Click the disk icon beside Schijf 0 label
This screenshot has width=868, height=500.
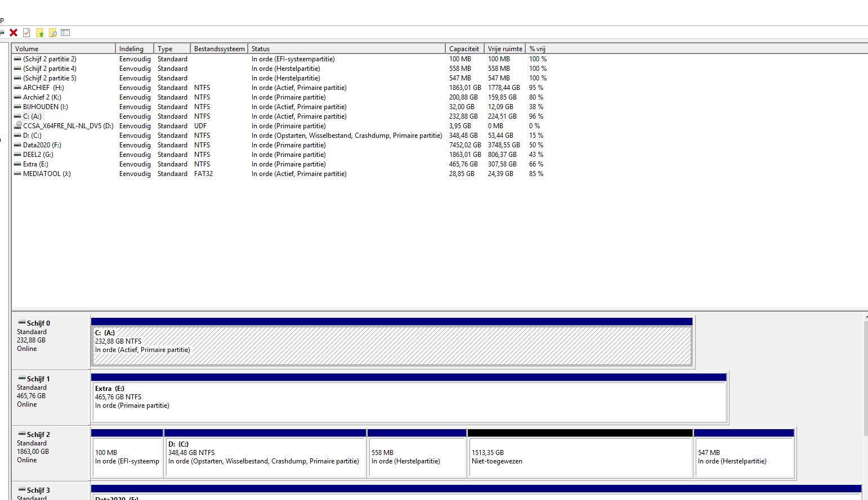pos(22,323)
